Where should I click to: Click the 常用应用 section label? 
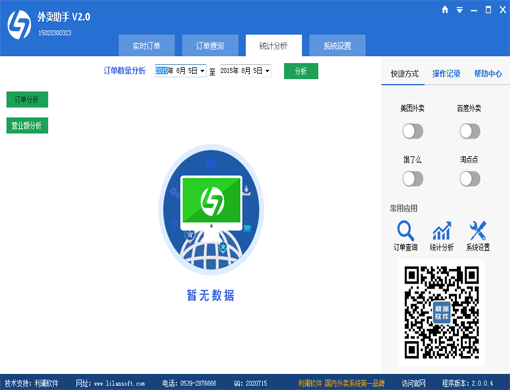(x=403, y=208)
